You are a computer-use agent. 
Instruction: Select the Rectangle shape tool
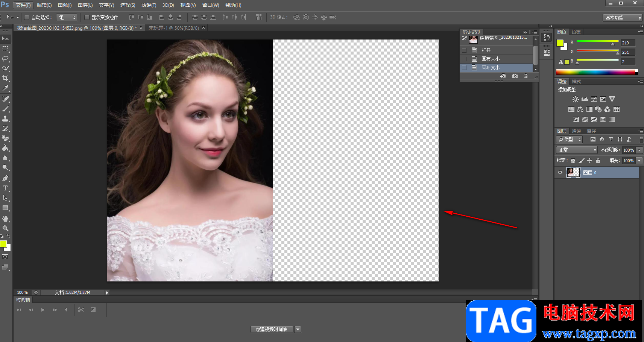click(x=5, y=208)
